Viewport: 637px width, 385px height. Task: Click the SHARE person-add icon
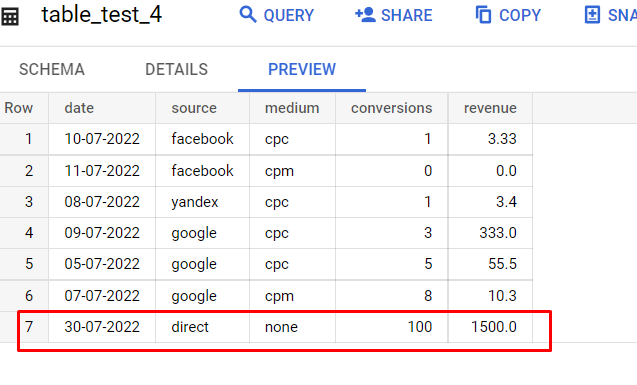pos(365,15)
